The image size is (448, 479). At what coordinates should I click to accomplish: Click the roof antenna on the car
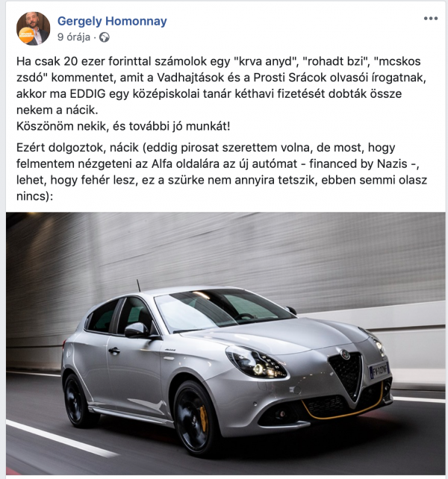[139, 285]
